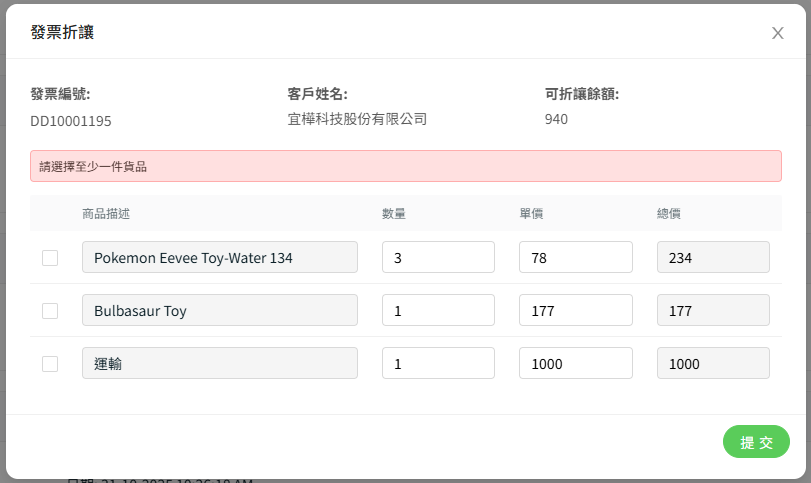Focus the 運輸 quantity input
811x483 pixels.
[438, 363]
